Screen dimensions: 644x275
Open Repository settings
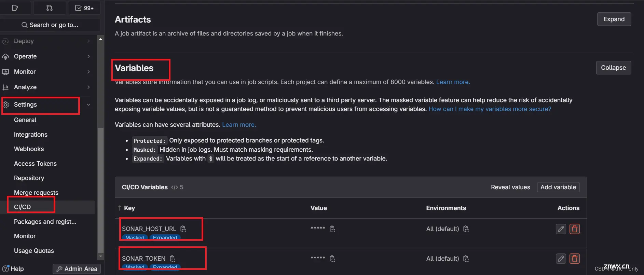point(29,178)
